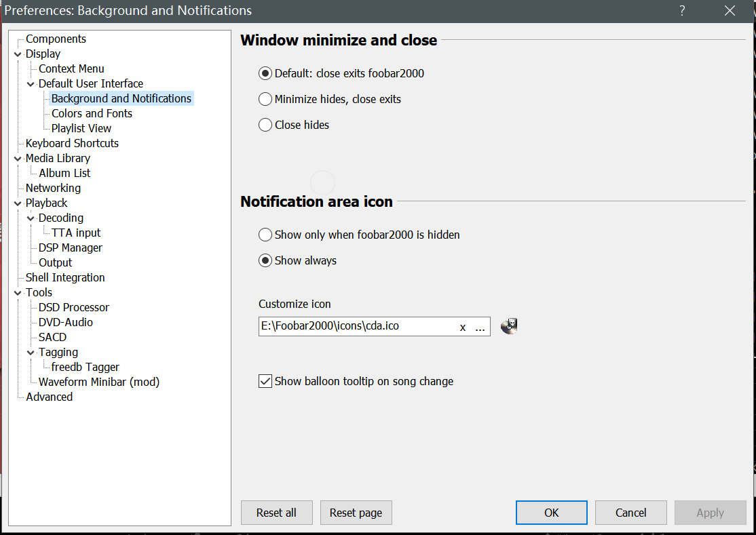Click the question mark help button
Image resolution: width=756 pixels, height=535 pixels.
(681, 10)
